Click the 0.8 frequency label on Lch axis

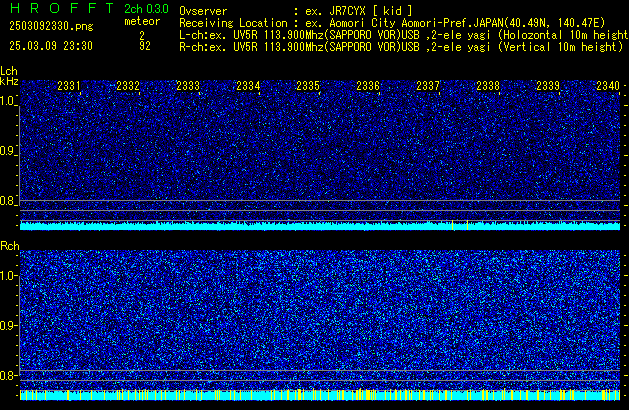pyautogui.click(x=7, y=201)
